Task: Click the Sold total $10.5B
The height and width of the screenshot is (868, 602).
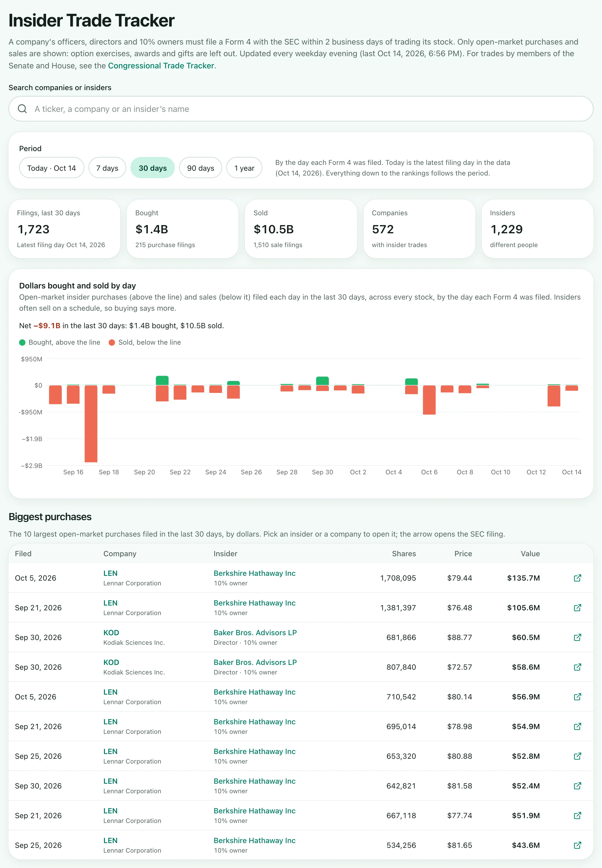Action: click(273, 229)
